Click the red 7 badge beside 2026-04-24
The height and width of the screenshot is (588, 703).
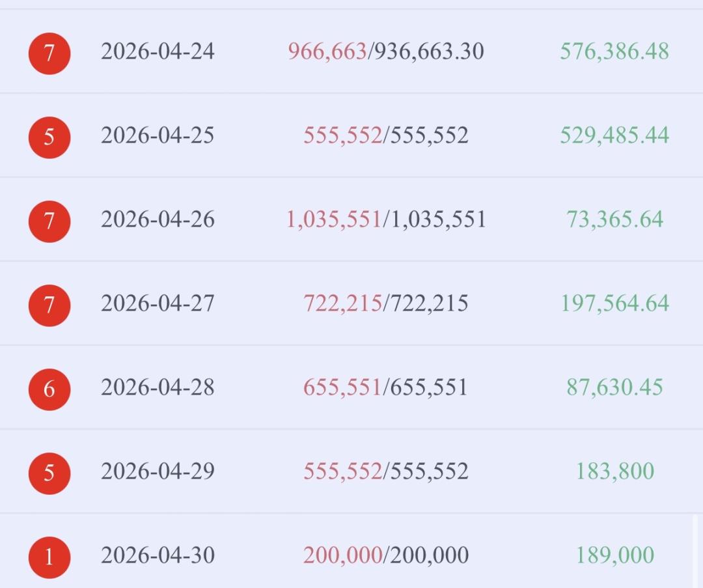pyautogui.click(x=49, y=53)
